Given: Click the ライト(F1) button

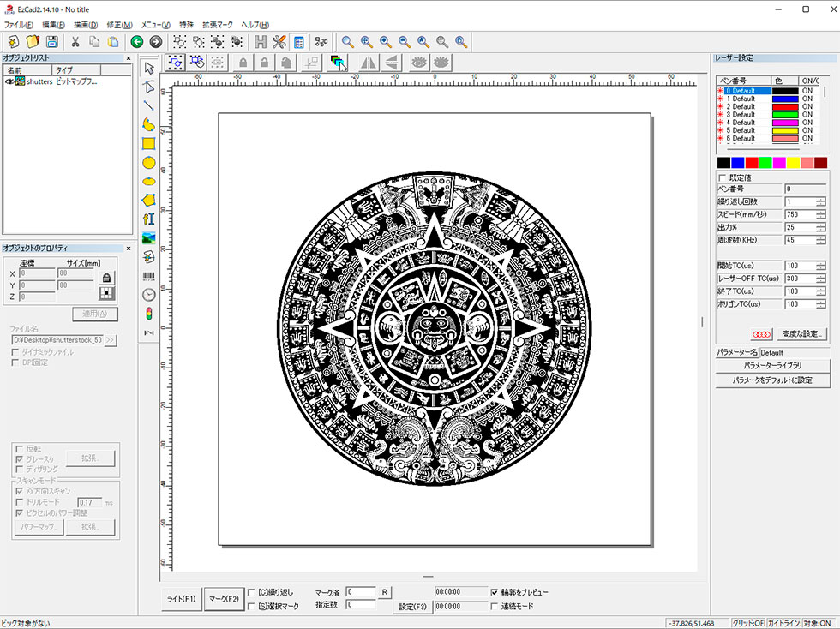Looking at the screenshot, I should (181, 599).
